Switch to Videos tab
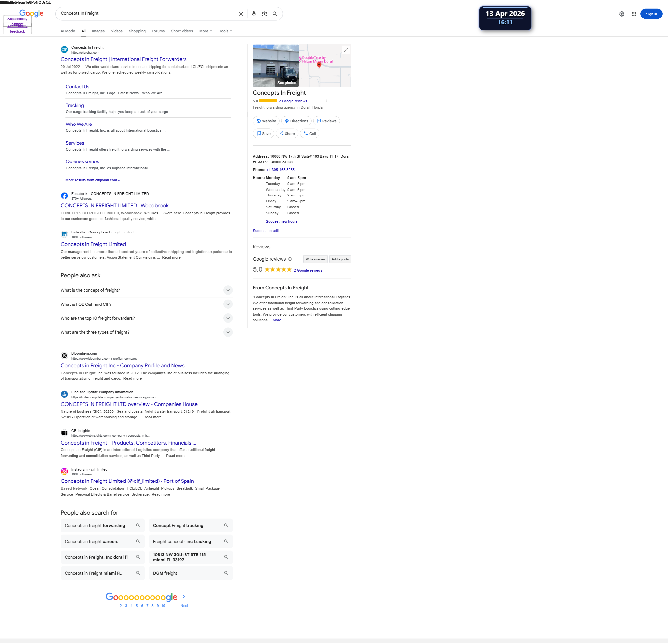 tap(117, 31)
